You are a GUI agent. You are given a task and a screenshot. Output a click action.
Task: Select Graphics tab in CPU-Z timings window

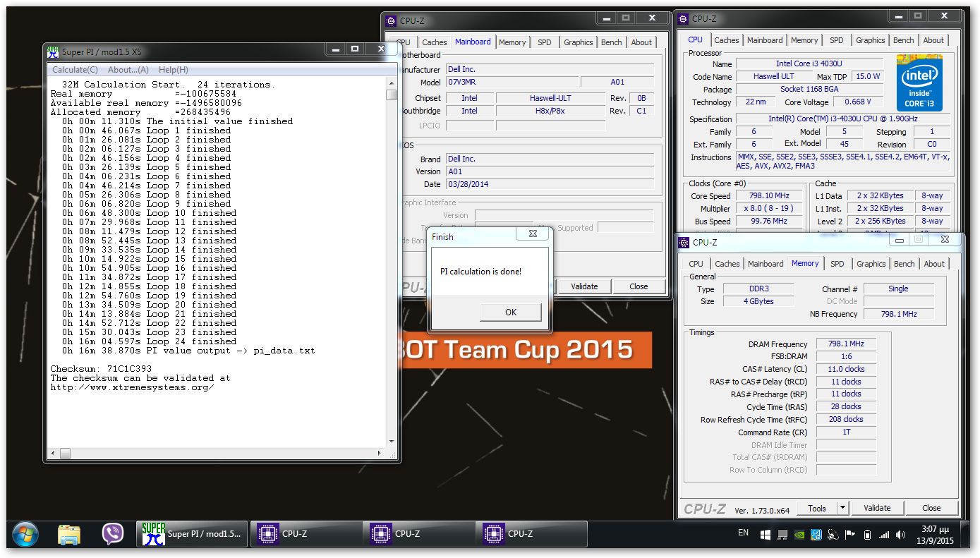[x=871, y=264]
